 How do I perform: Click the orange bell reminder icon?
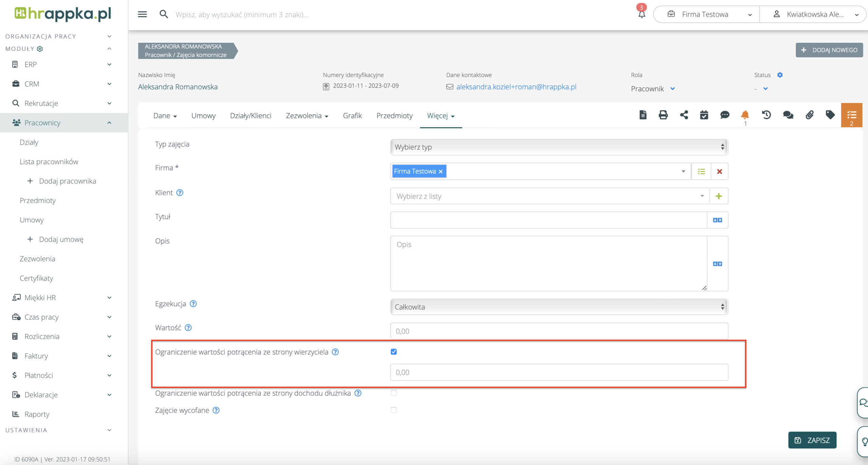(x=745, y=115)
